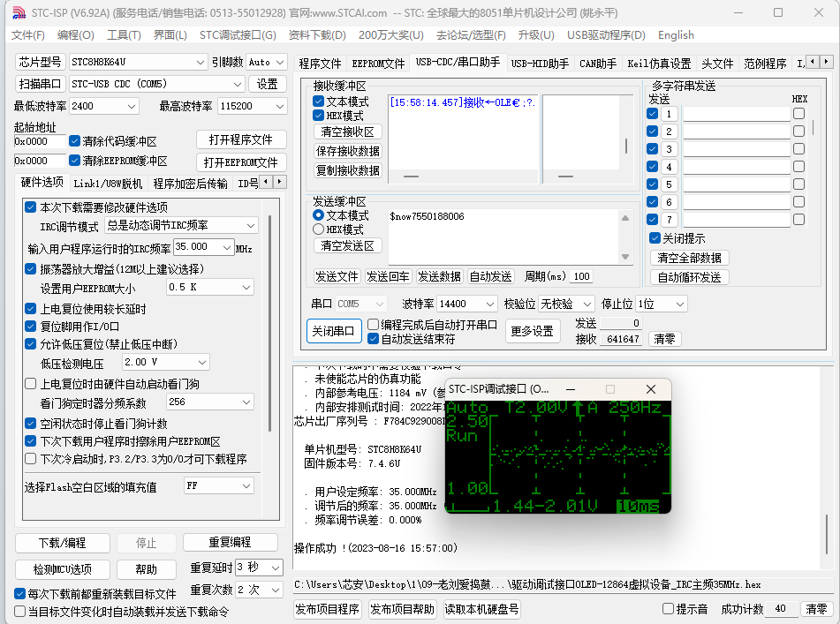Click the code 起始地址 0x0000 field

click(40, 141)
